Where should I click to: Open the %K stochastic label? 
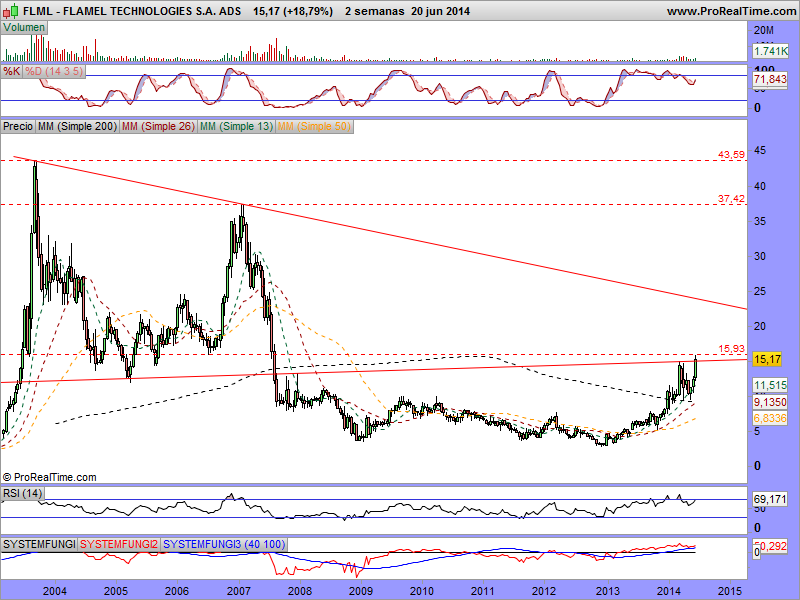coord(11,71)
